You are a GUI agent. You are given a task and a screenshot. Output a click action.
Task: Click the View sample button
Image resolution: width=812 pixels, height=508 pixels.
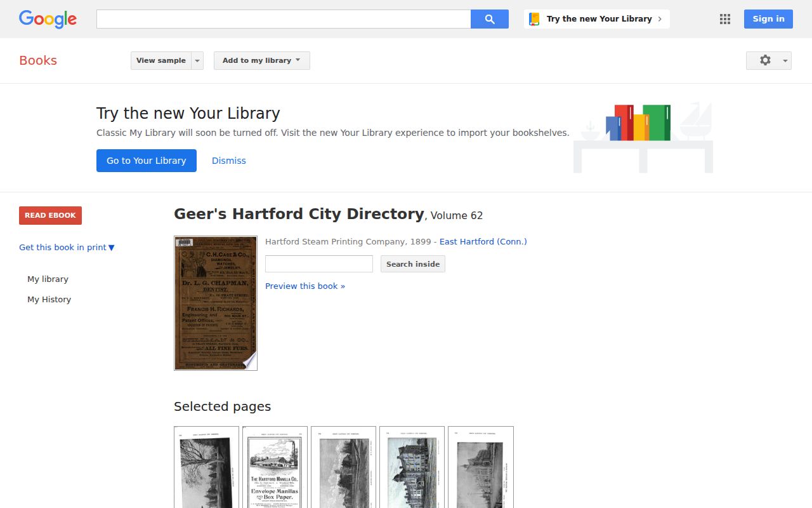tap(161, 60)
